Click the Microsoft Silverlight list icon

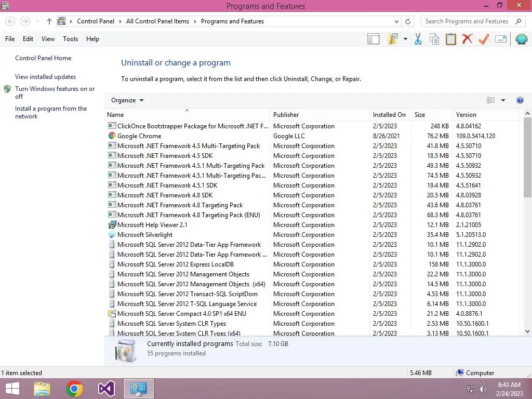[112, 234]
